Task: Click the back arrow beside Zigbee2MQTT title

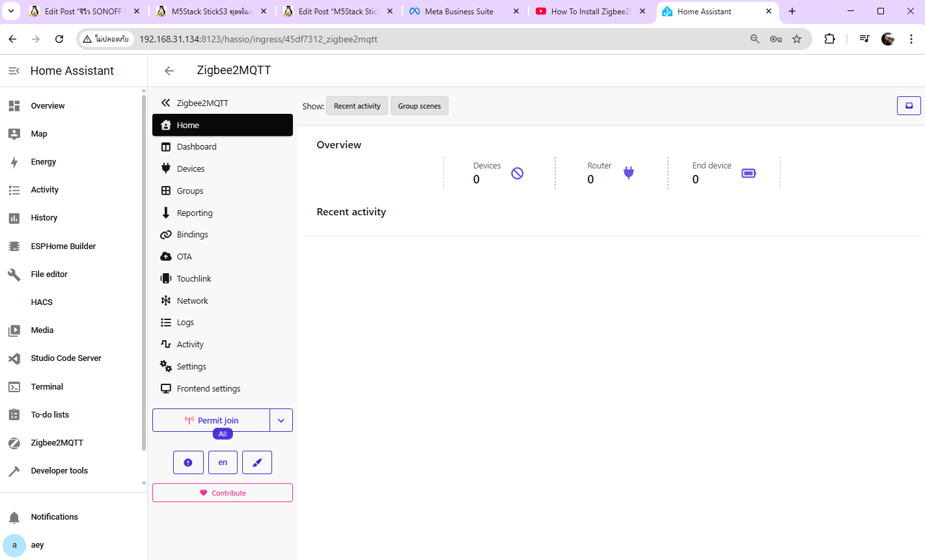Action: click(x=169, y=71)
